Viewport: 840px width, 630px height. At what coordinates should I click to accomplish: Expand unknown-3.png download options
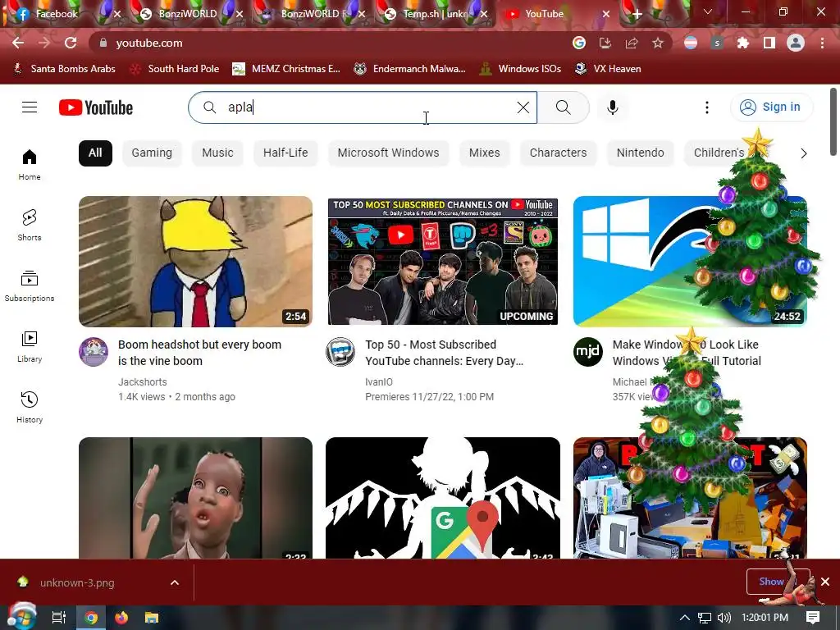(175, 582)
